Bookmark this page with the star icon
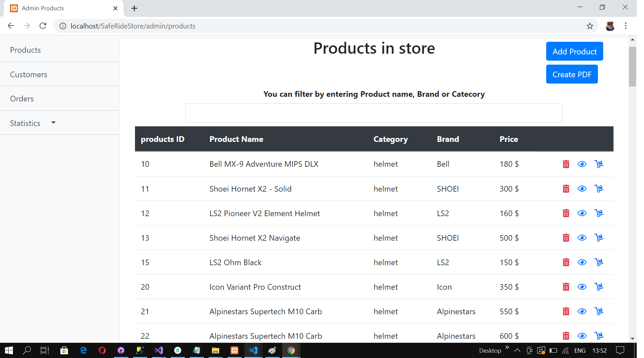Image resolution: width=644 pixels, height=358 pixels. point(590,26)
